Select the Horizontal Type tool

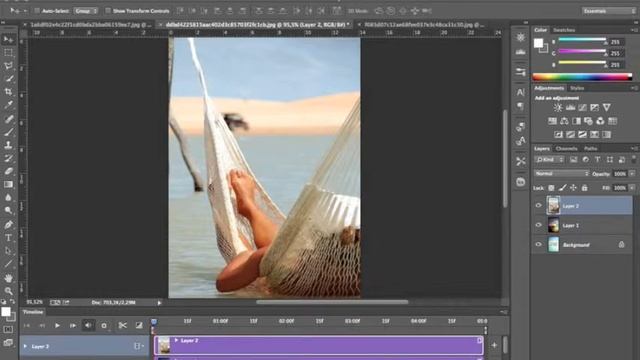coord(8,238)
